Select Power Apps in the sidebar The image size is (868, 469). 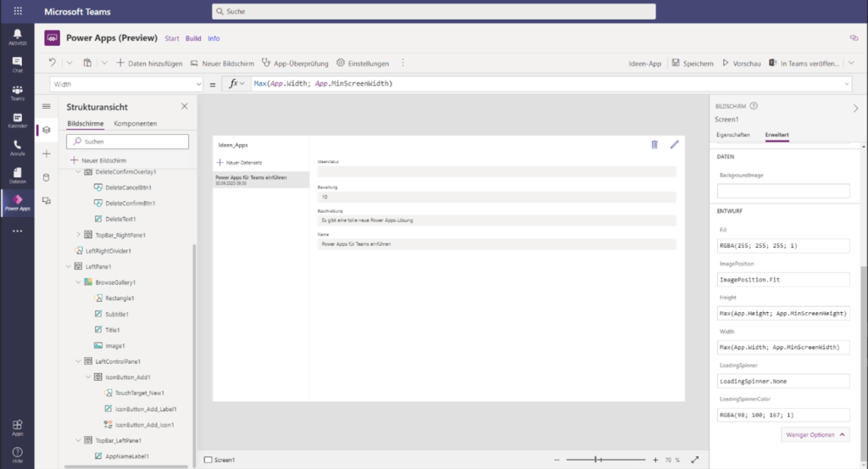[x=17, y=203]
